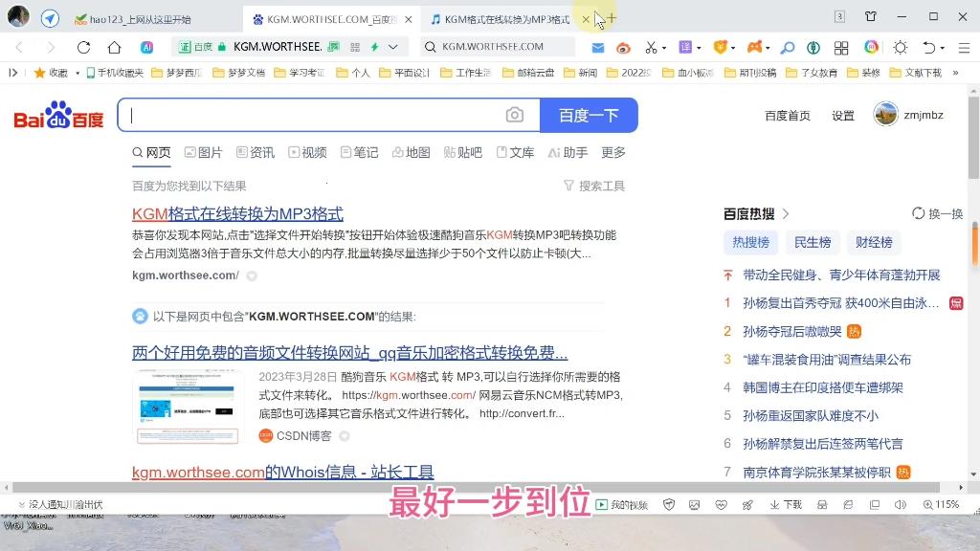The height and width of the screenshot is (551, 980).
Task: Expand the address bar dropdown arrow
Action: click(393, 47)
